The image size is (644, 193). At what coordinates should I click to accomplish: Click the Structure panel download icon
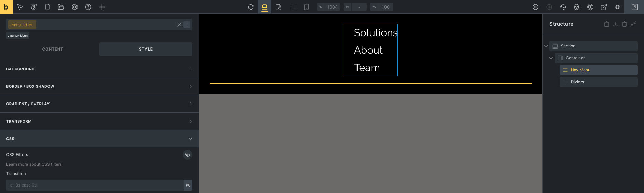point(616,24)
